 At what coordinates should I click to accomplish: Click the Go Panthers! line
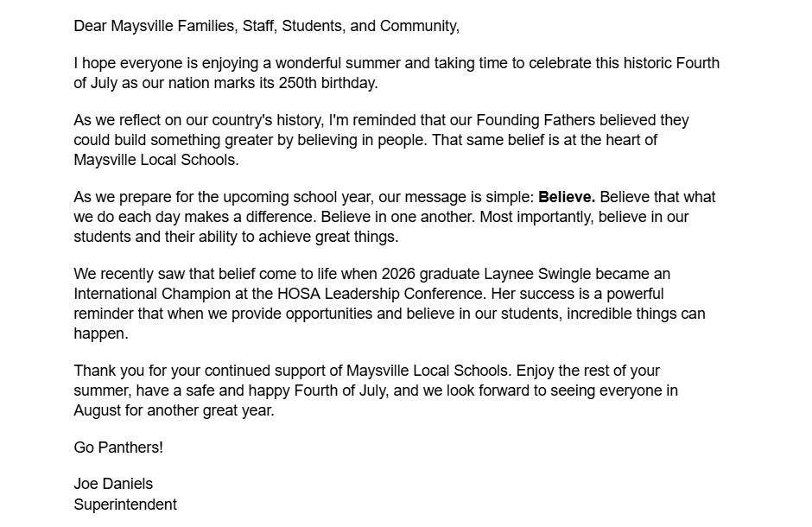pos(118,448)
